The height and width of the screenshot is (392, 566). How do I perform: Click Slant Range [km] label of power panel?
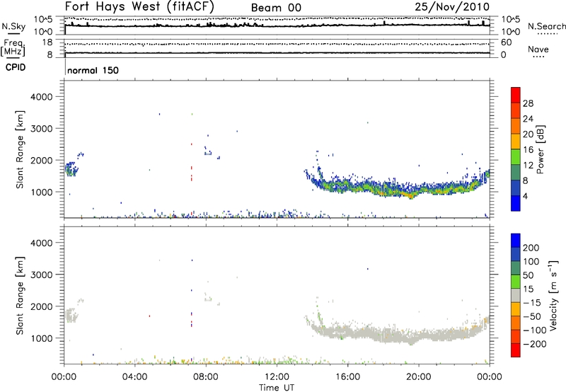pos(20,149)
